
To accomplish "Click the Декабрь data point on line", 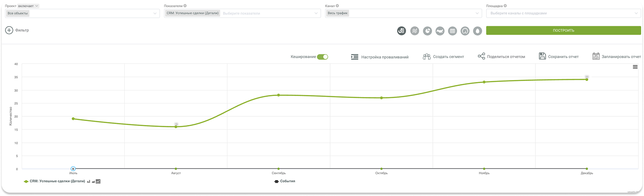I will coord(586,79).
